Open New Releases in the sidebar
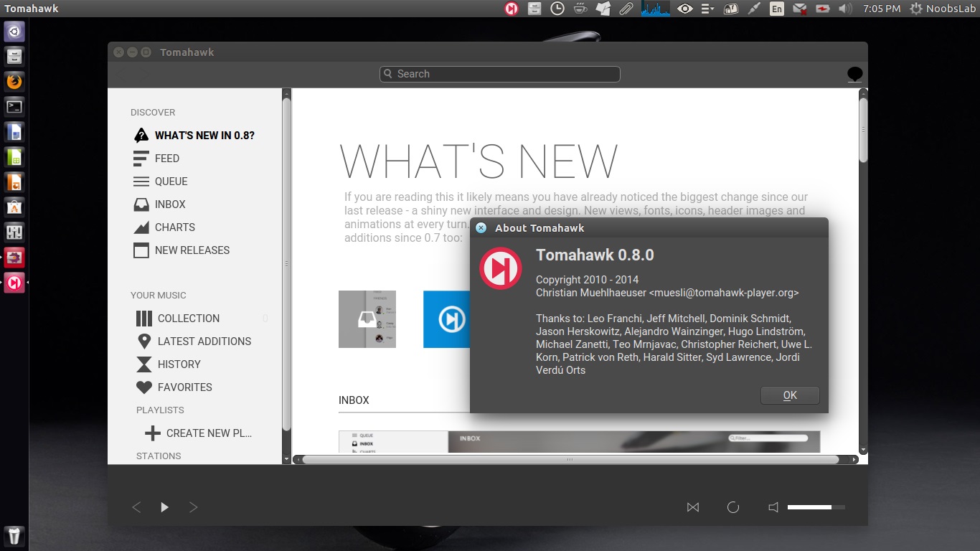This screenshot has width=980, height=551. [x=182, y=250]
